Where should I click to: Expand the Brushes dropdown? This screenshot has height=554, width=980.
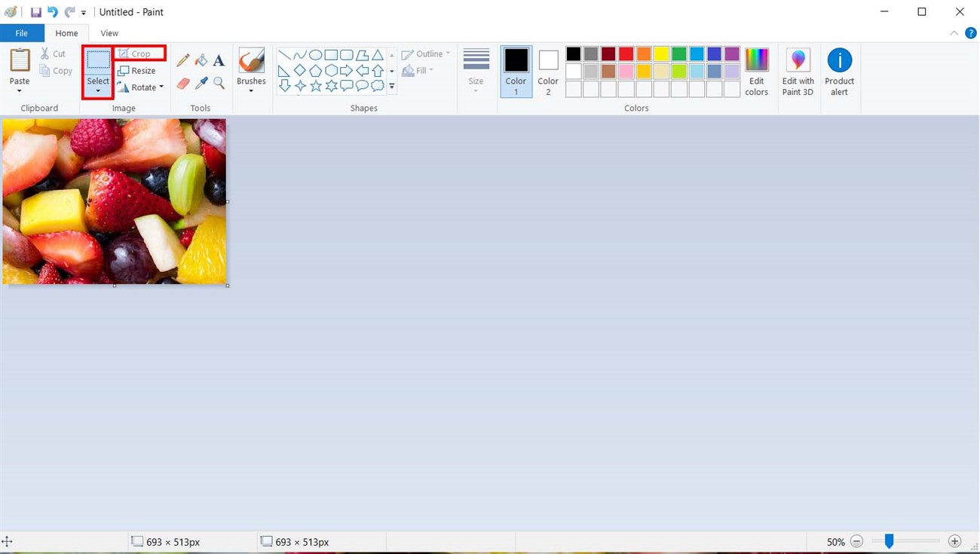[251, 91]
